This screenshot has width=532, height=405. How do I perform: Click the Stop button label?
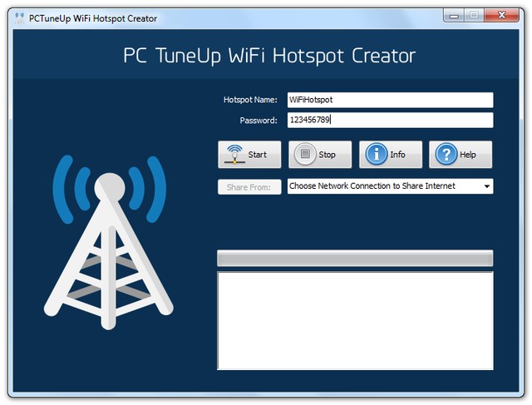327,155
